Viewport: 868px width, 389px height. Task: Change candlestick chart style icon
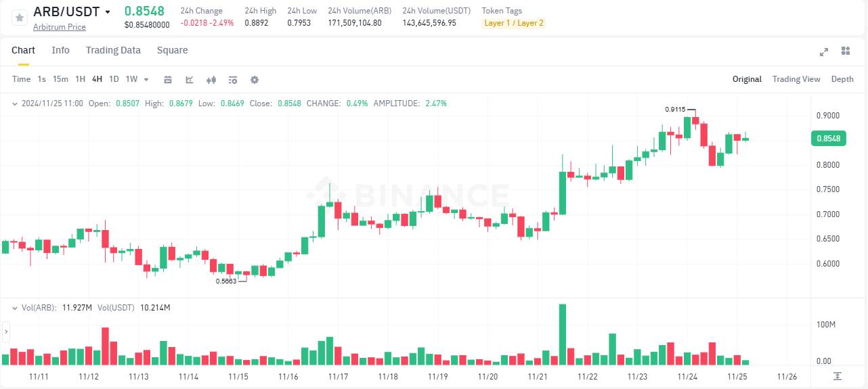point(211,79)
